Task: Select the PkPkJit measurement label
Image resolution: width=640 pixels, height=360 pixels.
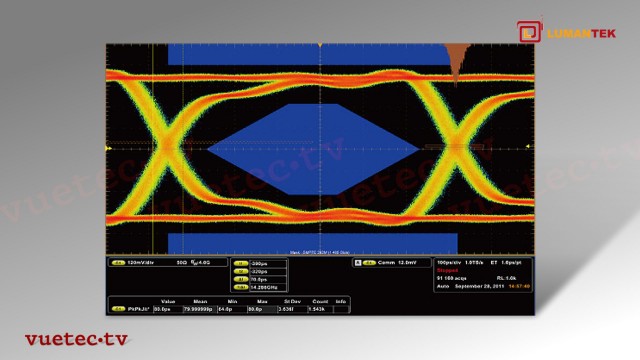Action: pyautogui.click(x=138, y=309)
